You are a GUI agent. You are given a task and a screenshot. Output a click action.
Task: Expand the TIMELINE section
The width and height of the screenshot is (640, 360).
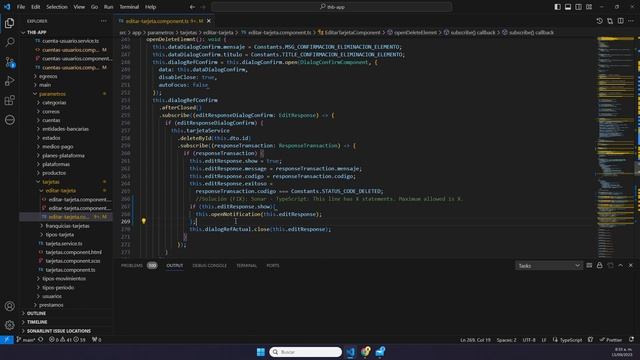point(65,322)
